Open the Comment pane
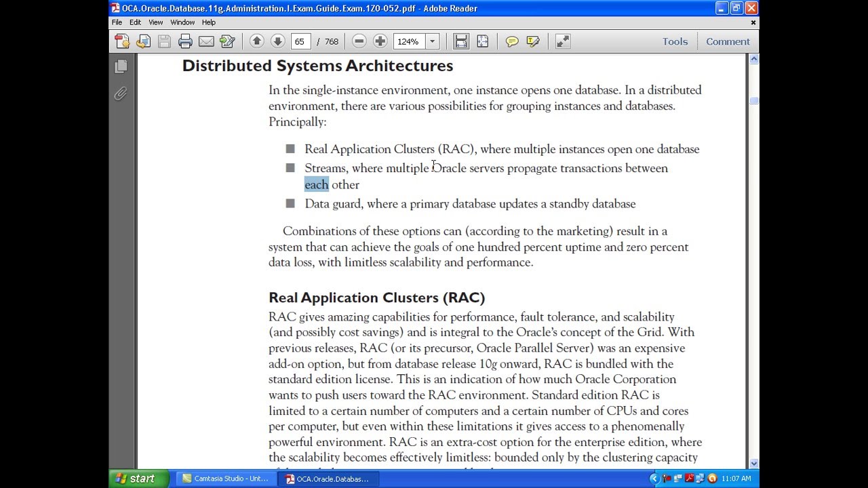The image size is (868, 488). (x=728, y=41)
